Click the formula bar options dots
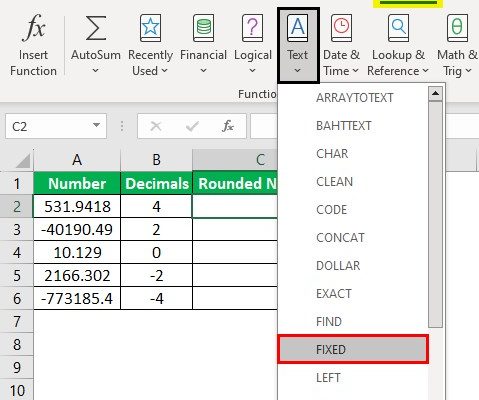 point(122,126)
